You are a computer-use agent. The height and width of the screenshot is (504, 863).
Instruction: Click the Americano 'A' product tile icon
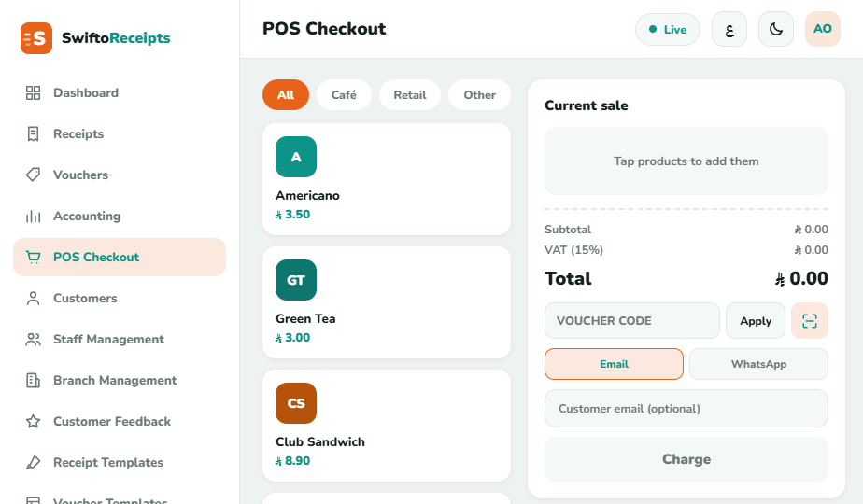click(x=296, y=157)
